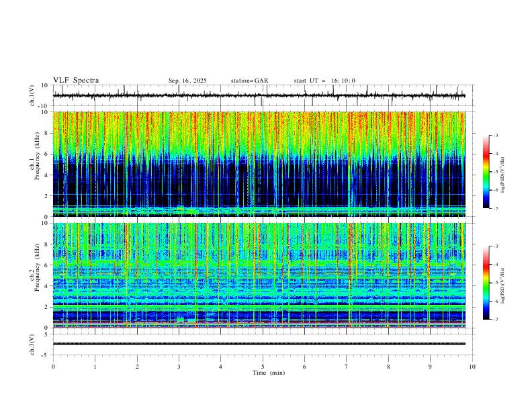
Task: Click the "9" tick on Time axis
Action: [x=430, y=367]
